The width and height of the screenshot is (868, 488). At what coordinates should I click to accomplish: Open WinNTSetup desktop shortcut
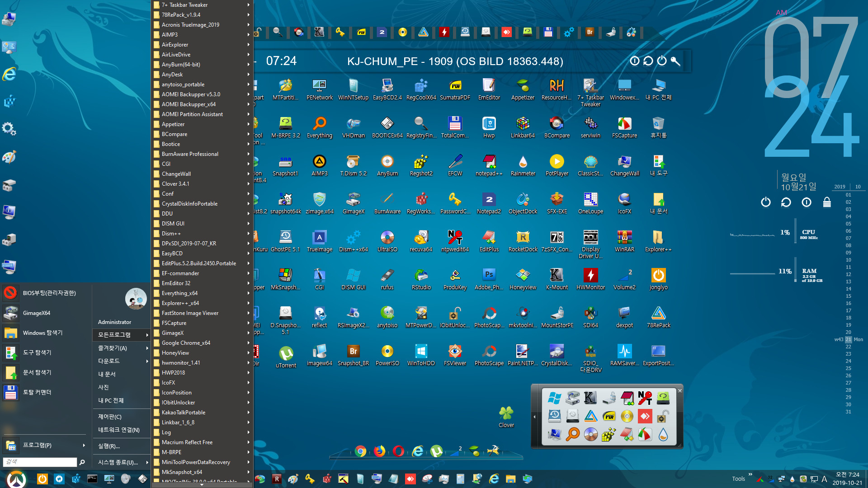[353, 89]
